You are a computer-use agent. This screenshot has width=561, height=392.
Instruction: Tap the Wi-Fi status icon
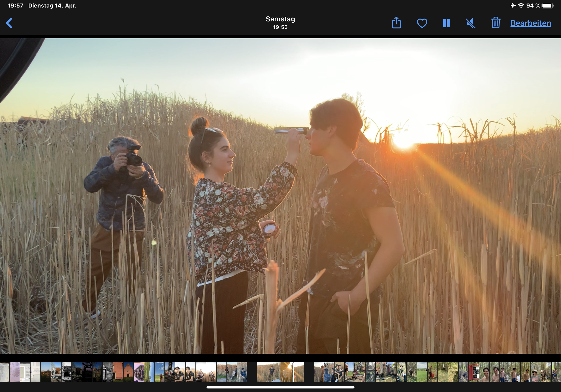(x=521, y=6)
